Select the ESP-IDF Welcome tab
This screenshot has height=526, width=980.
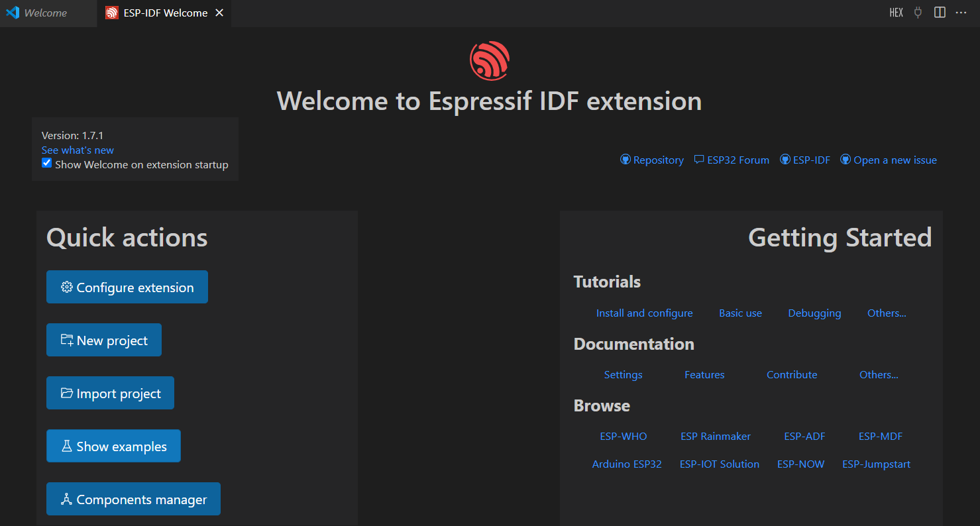pyautogui.click(x=165, y=13)
